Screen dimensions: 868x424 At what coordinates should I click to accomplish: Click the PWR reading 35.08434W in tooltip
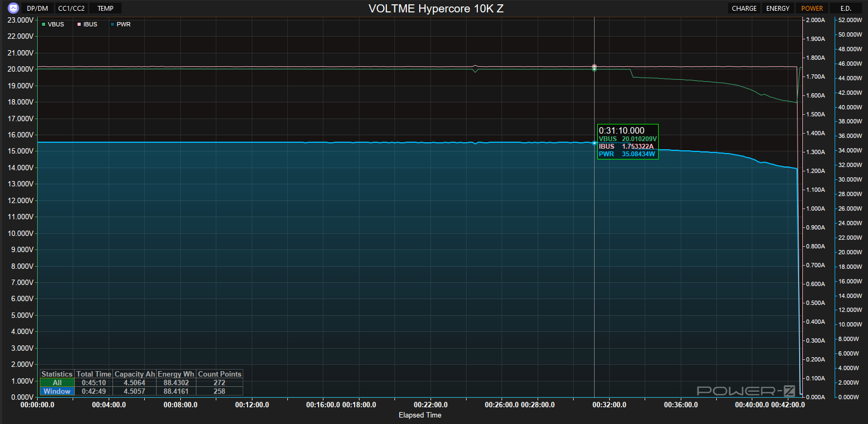click(x=639, y=154)
